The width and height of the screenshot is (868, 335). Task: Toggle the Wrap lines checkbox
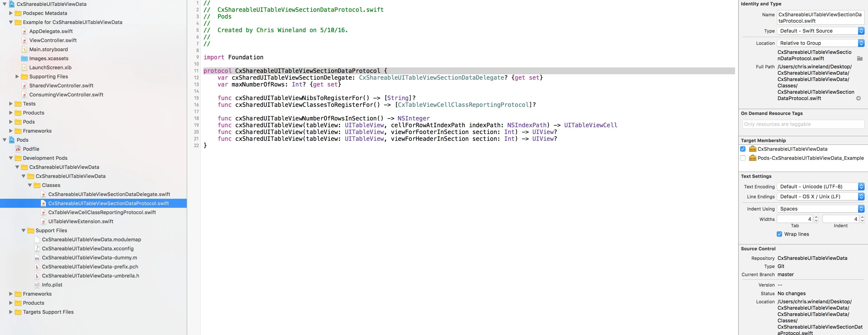click(x=779, y=234)
